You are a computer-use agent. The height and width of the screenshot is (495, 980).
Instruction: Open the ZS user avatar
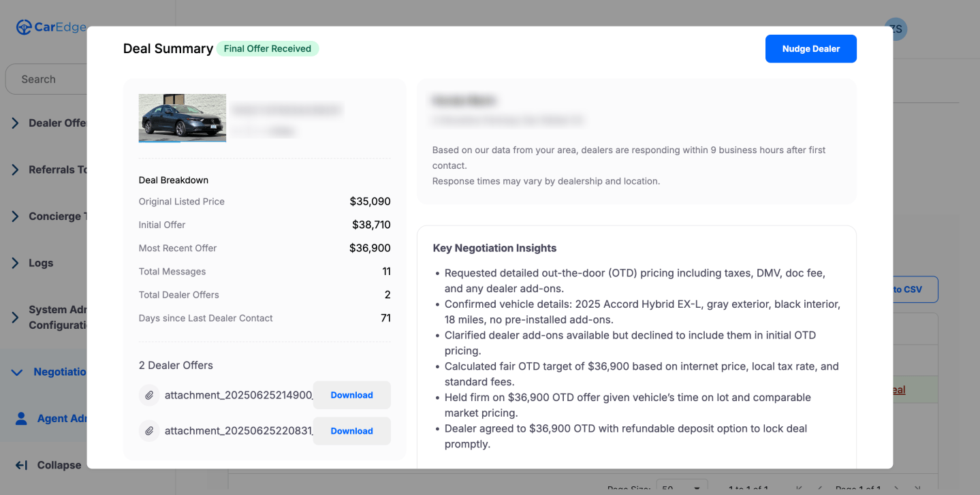coord(895,29)
